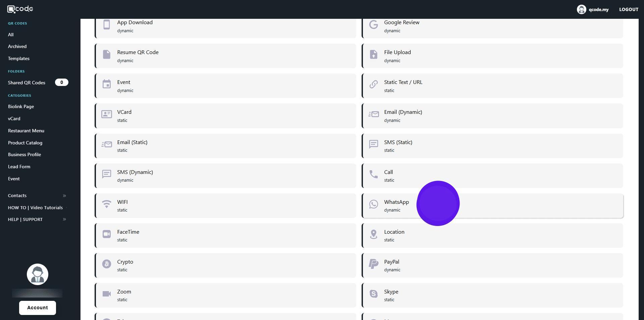
Task: Click the WIFI signal icon
Action: click(x=107, y=204)
